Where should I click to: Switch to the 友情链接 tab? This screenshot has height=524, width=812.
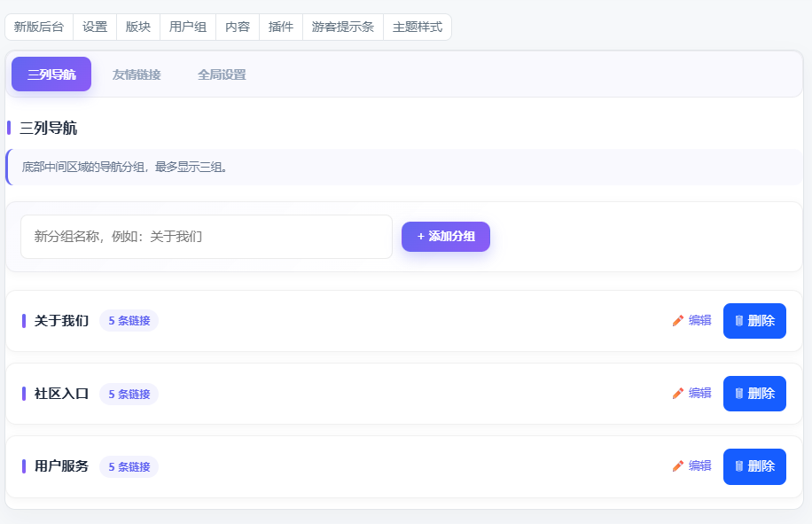pyautogui.click(x=137, y=74)
